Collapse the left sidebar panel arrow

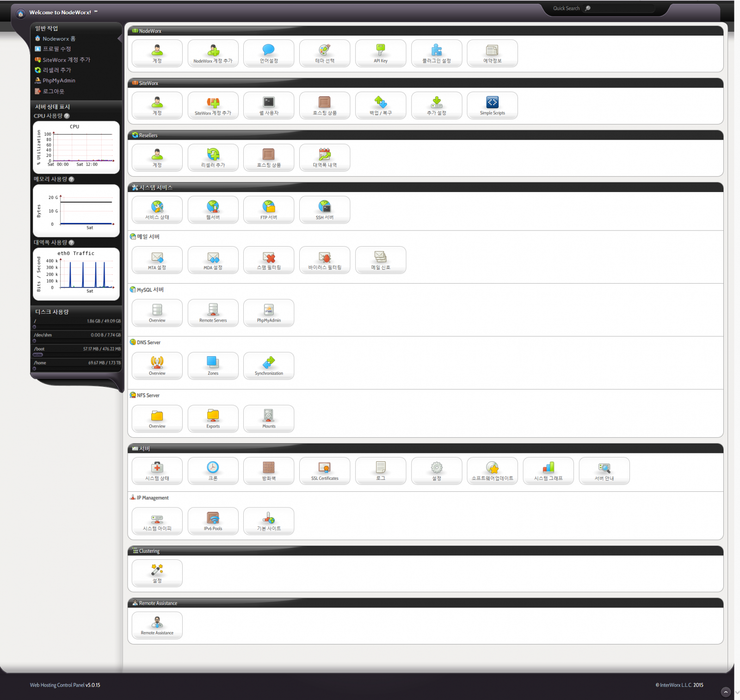click(x=120, y=39)
